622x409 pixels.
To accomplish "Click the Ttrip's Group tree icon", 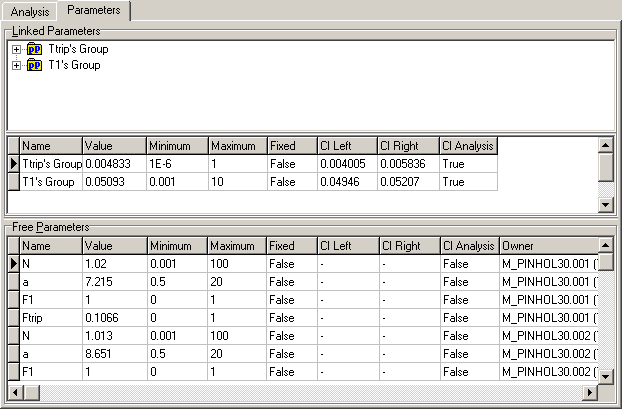I will pos(34,49).
